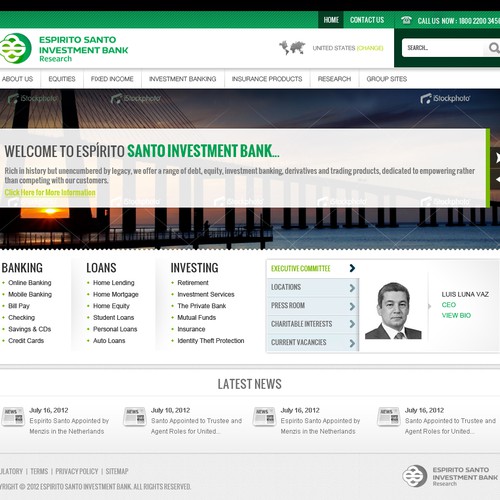The image size is (500, 500).
Task: Open the Personal Loans link
Action: (115, 329)
